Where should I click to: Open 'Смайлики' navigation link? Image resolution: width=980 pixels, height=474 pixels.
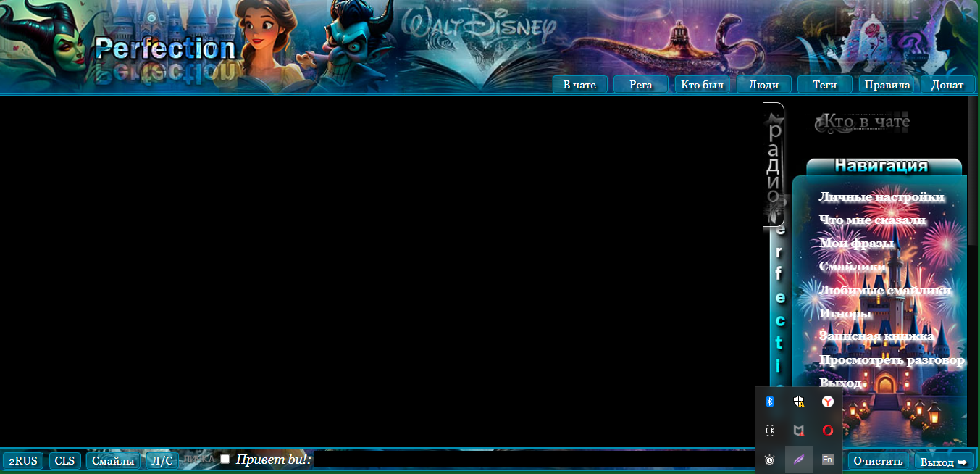852,267
